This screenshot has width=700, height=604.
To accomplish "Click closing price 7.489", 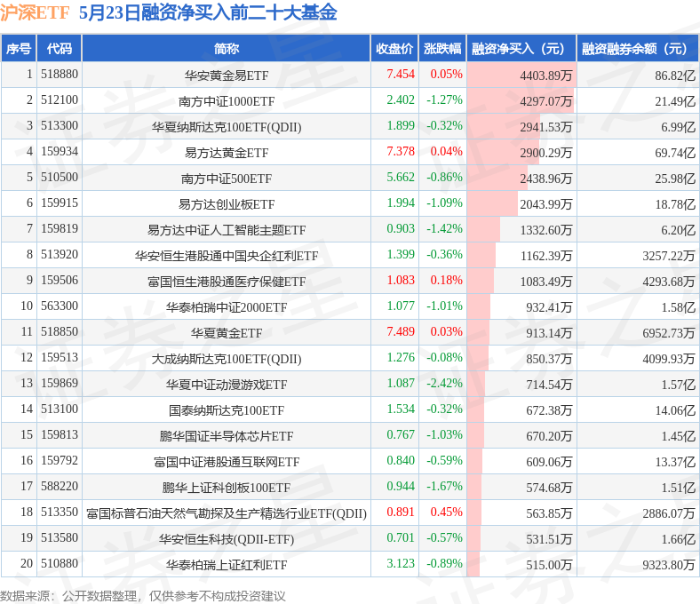I will click(x=401, y=331).
